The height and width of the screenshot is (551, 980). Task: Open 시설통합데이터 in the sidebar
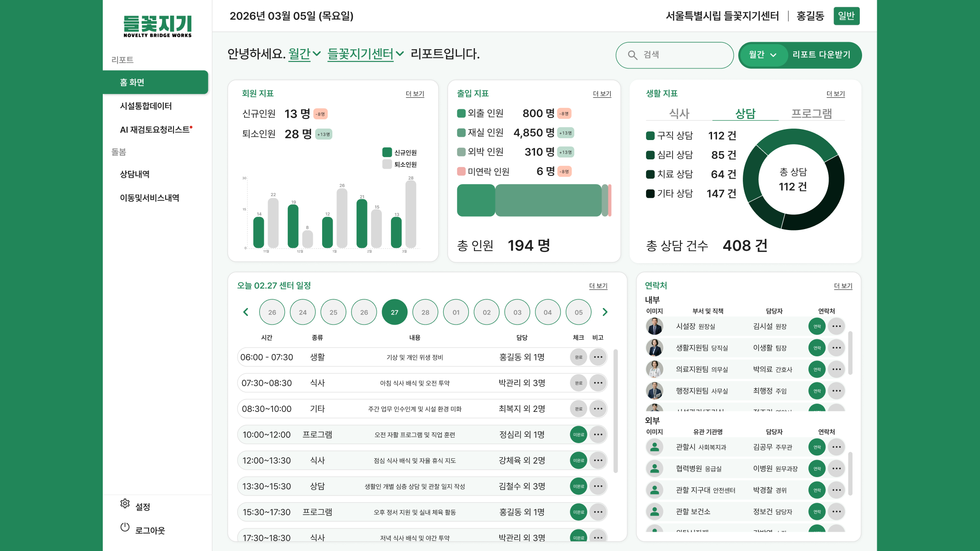point(146,106)
